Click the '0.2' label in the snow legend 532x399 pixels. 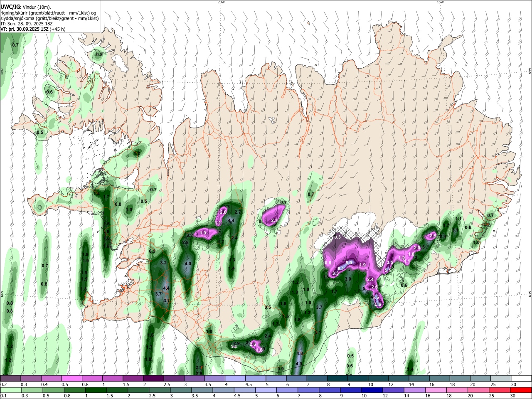point(3,384)
